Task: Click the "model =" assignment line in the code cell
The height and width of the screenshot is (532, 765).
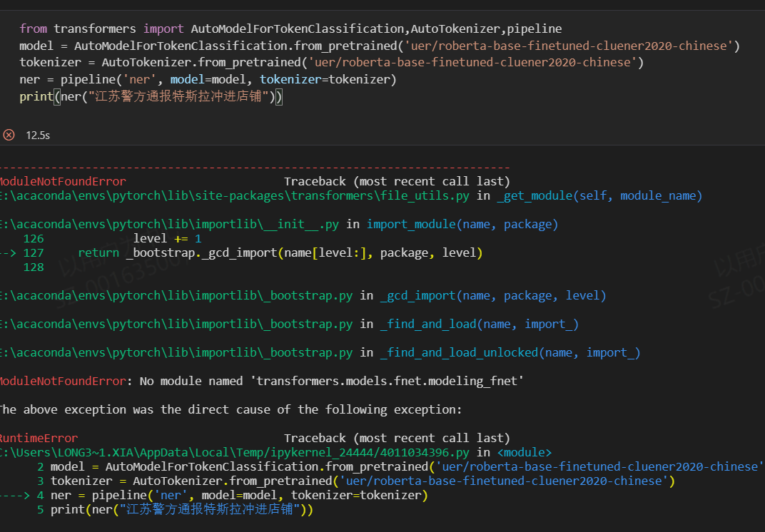Action: click(380, 46)
